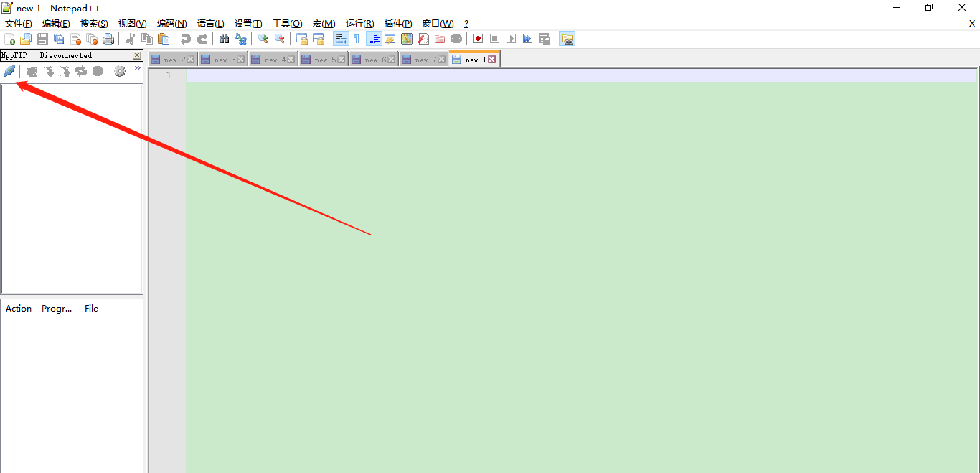Toggle word wrap in the toolbar
This screenshot has width=980, height=473.
(341, 39)
